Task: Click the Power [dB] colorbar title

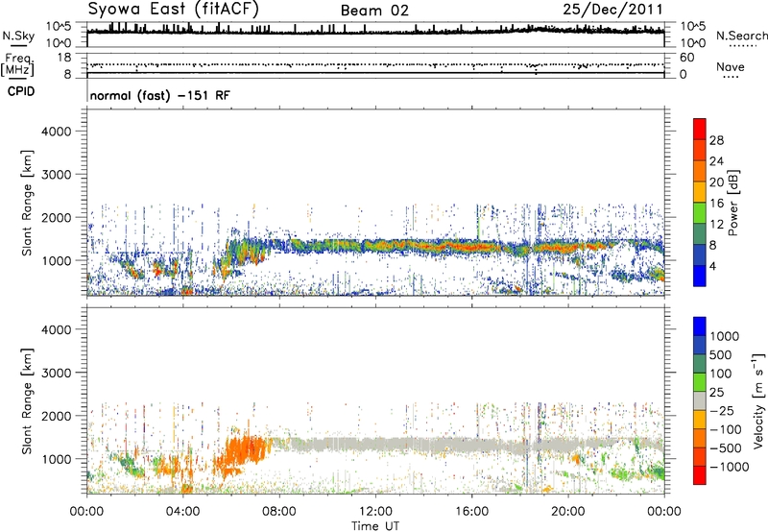Action: pos(733,203)
